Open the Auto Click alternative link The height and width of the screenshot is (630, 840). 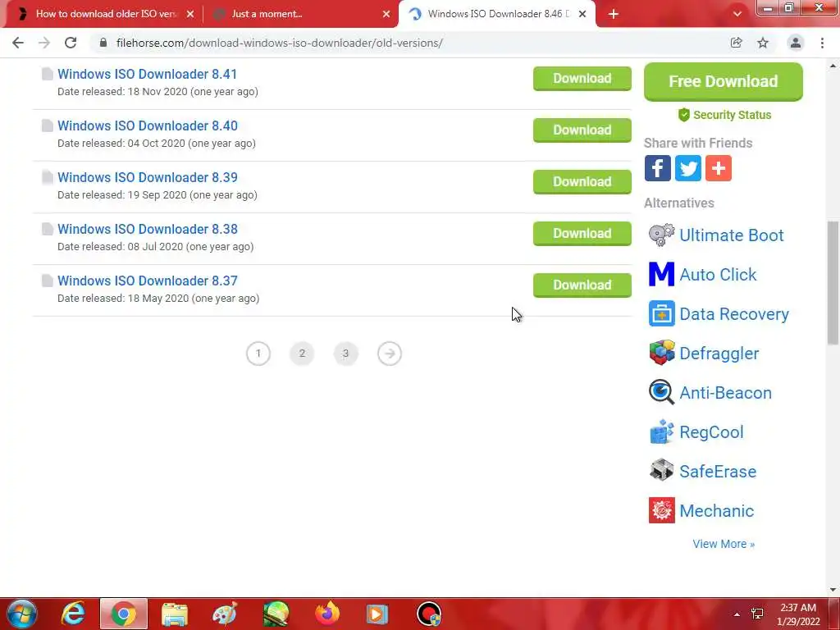(718, 274)
